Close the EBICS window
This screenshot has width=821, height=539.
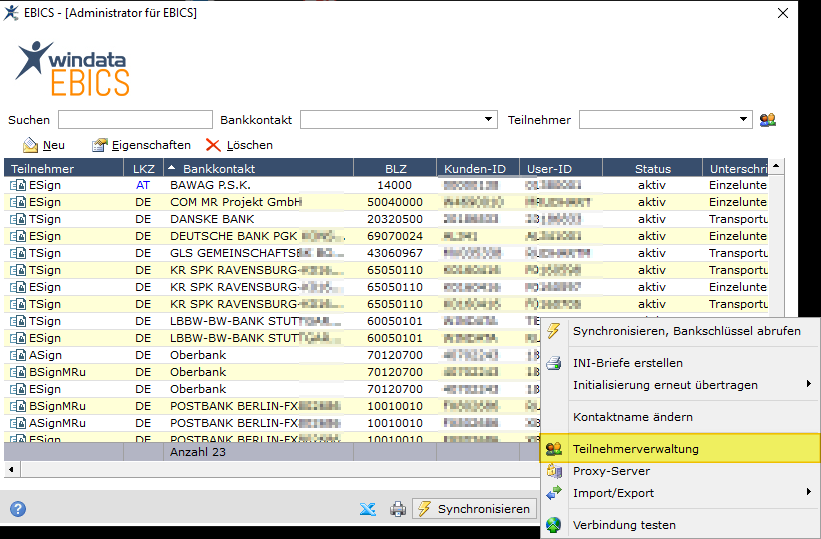(783, 13)
